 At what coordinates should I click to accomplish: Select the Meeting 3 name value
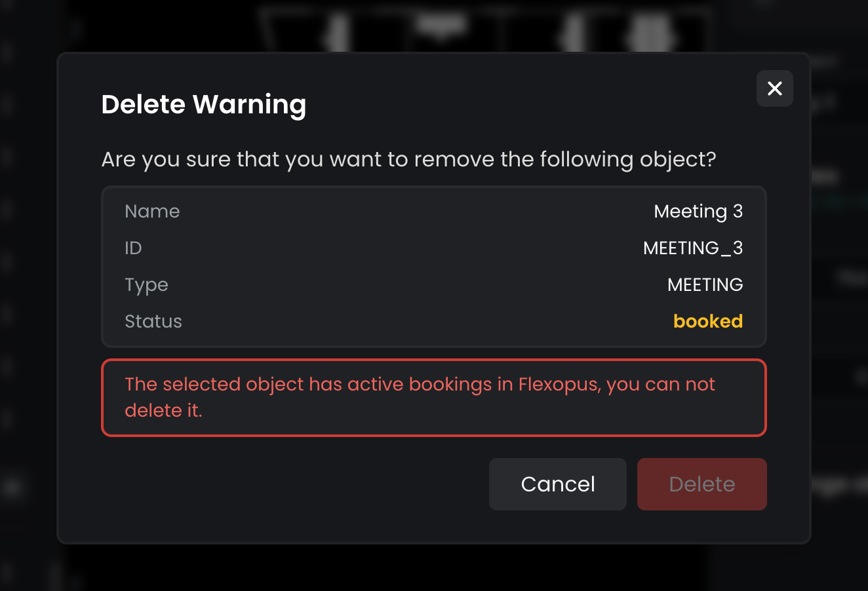click(698, 212)
